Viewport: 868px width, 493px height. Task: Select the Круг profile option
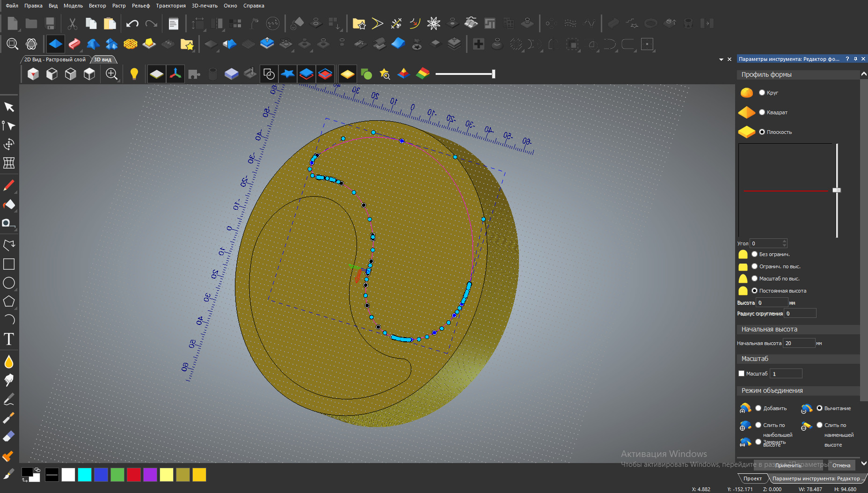(x=762, y=93)
